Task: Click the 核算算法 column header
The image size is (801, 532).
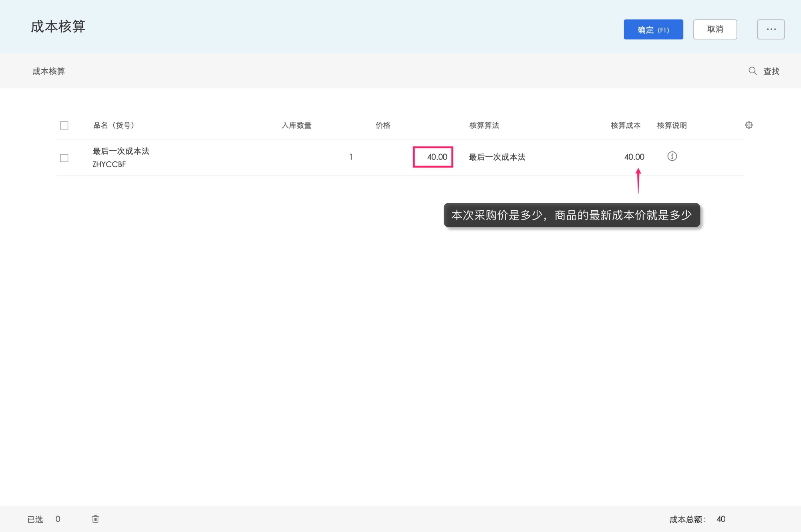Action: point(484,125)
